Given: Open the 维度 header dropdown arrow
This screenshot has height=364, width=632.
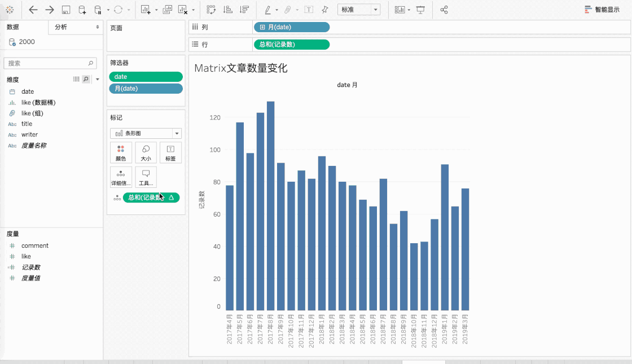Looking at the screenshot, I should coord(98,80).
